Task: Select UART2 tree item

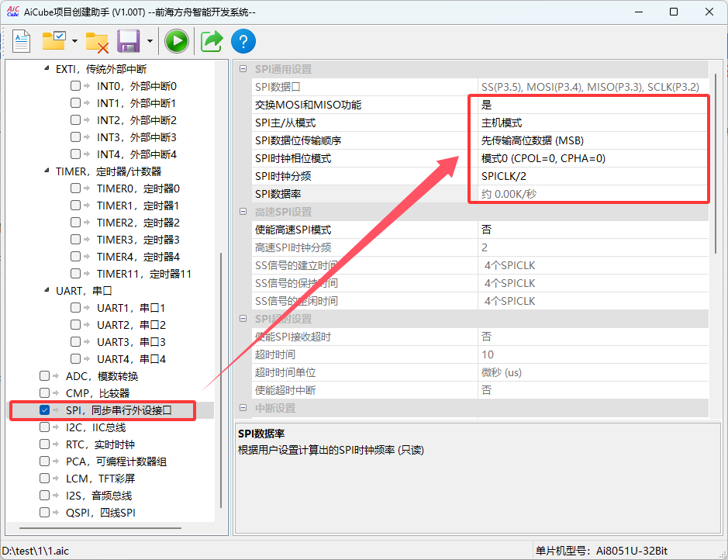Action: tap(131, 325)
